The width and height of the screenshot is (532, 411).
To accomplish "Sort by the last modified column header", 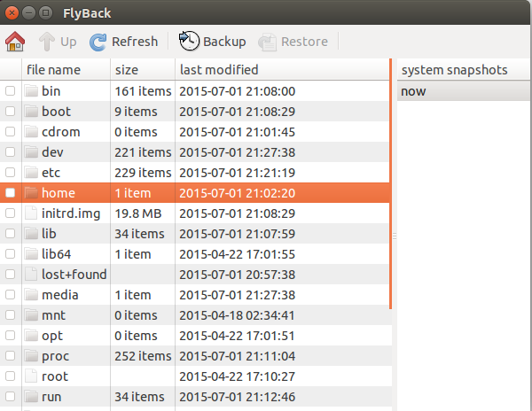I will [282, 70].
